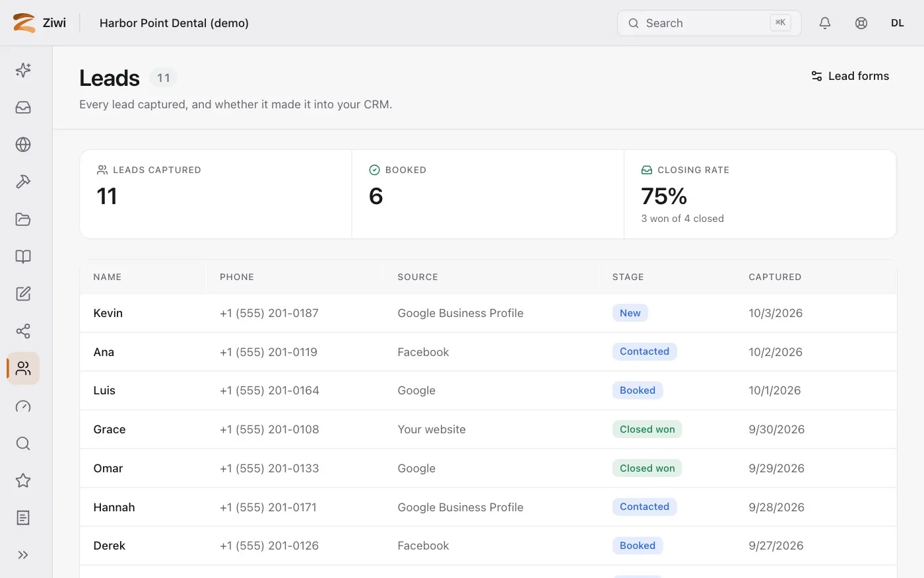Viewport: 924px width, 578px height.
Task: Click the Booked count 6
Action: pos(376,196)
